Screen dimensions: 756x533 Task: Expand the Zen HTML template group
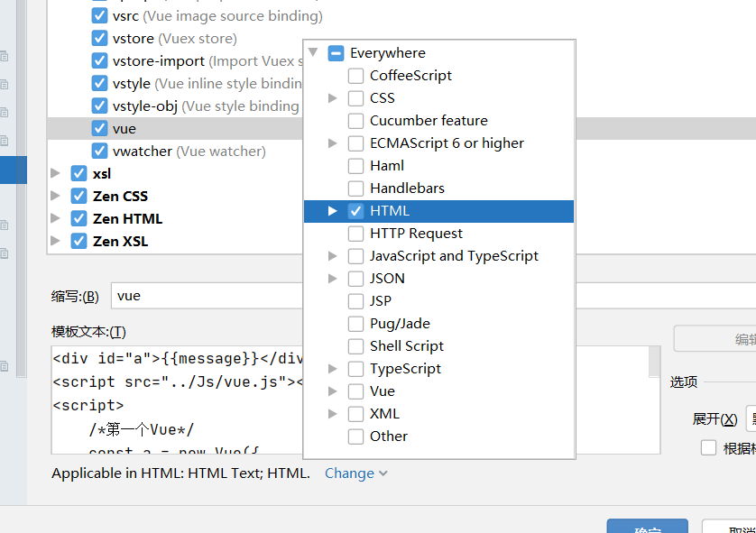[x=56, y=218]
